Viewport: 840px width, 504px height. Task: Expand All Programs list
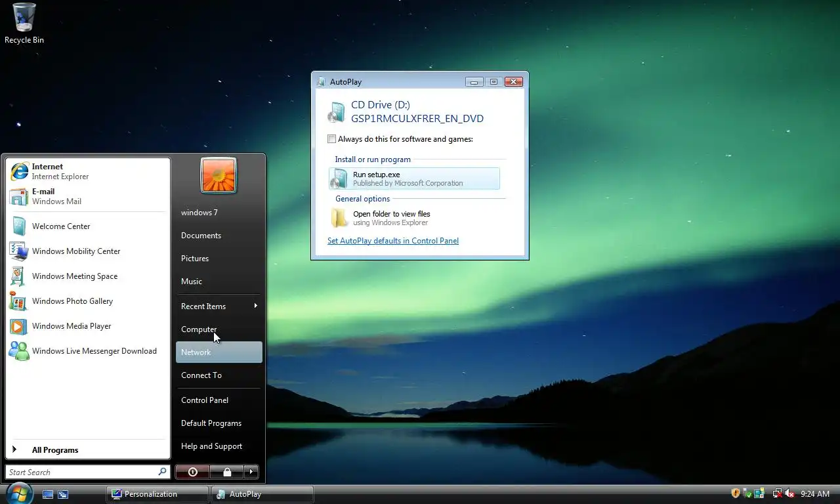click(88, 450)
